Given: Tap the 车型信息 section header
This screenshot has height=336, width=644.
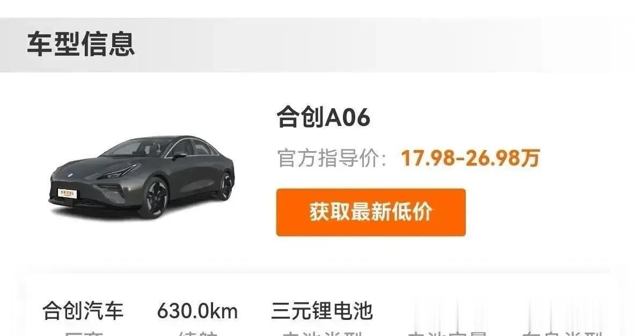Looking at the screenshot, I should click(81, 44).
